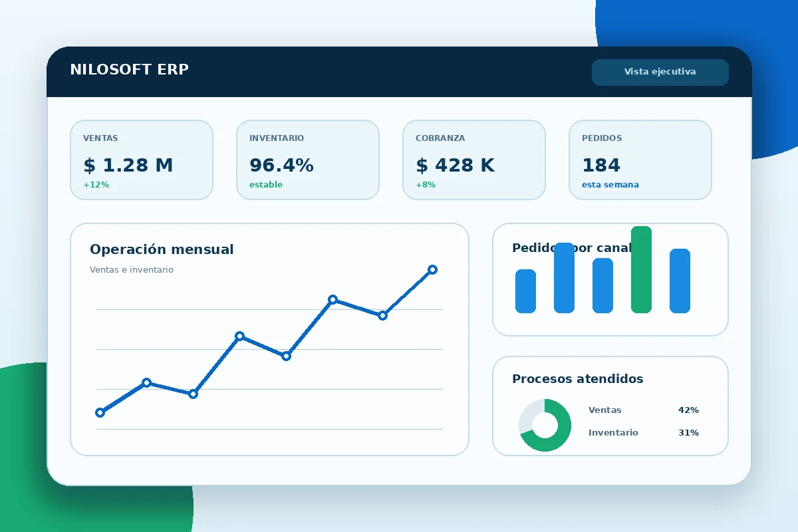
Task: Click the Operación mensual heading
Action: 162,249
